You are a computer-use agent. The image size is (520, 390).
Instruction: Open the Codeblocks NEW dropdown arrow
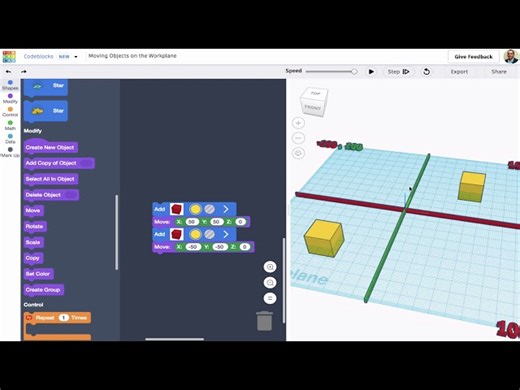coord(76,57)
